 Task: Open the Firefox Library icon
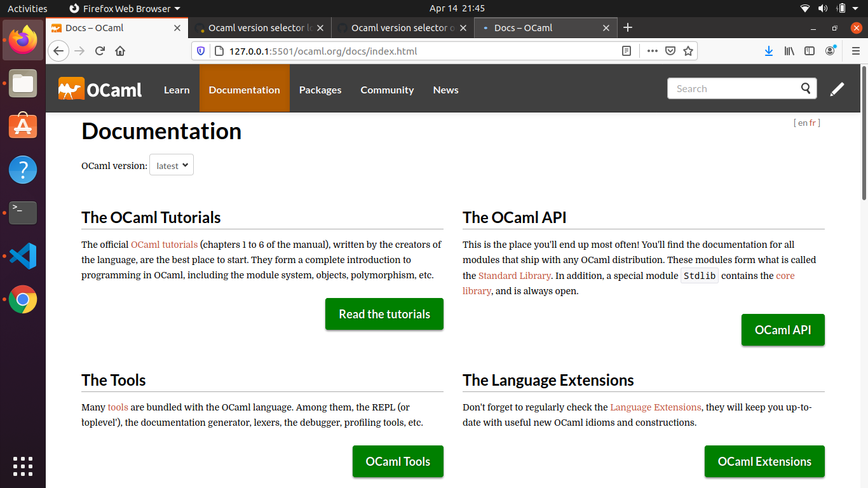coord(789,51)
